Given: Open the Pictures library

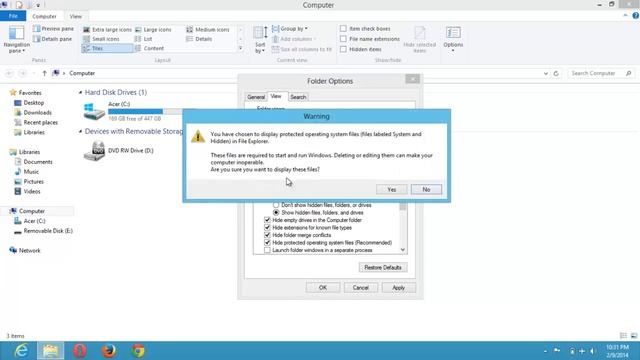Looking at the screenshot, I should point(29,182).
